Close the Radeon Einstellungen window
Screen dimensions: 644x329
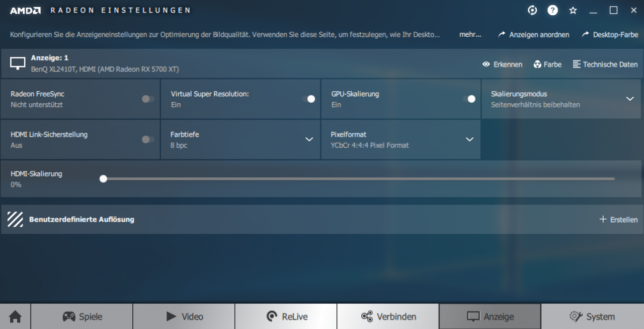[x=633, y=10]
